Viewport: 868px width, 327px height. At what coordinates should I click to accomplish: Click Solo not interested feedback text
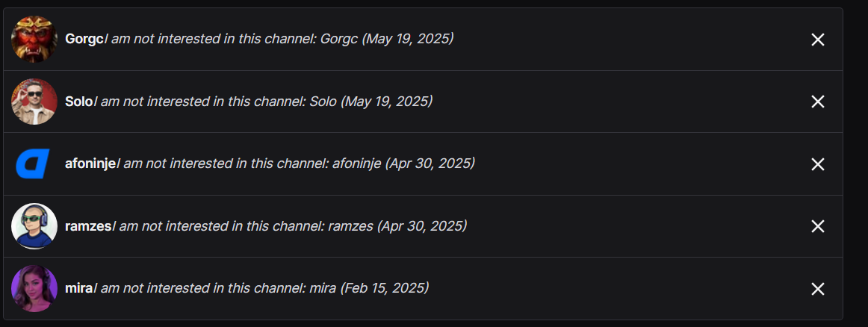click(263, 101)
